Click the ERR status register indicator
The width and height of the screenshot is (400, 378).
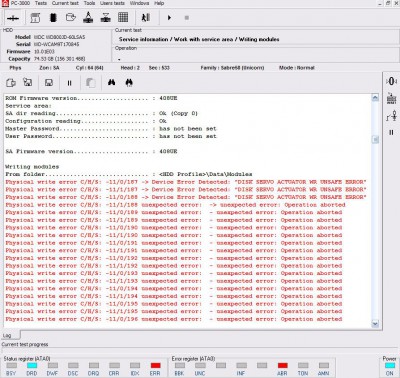[x=155, y=366]
